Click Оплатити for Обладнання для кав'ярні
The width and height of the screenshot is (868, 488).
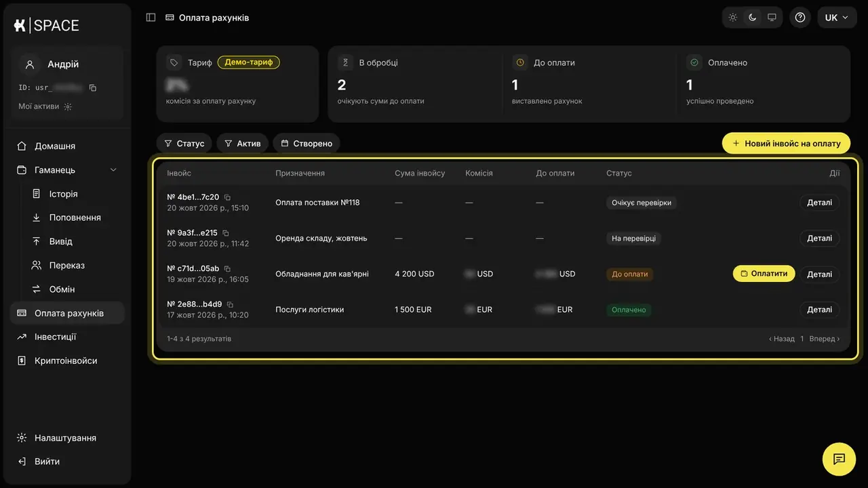[764, 274]
